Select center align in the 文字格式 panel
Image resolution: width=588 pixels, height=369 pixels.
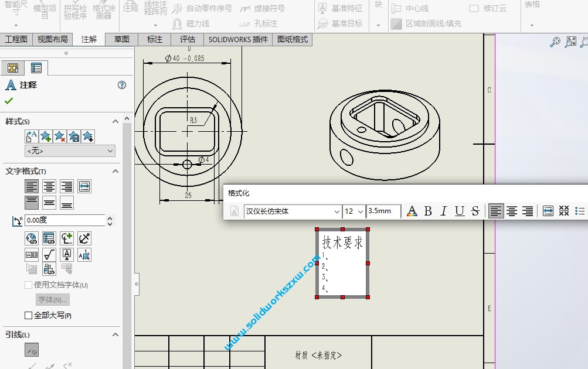(x=49, y=187)
